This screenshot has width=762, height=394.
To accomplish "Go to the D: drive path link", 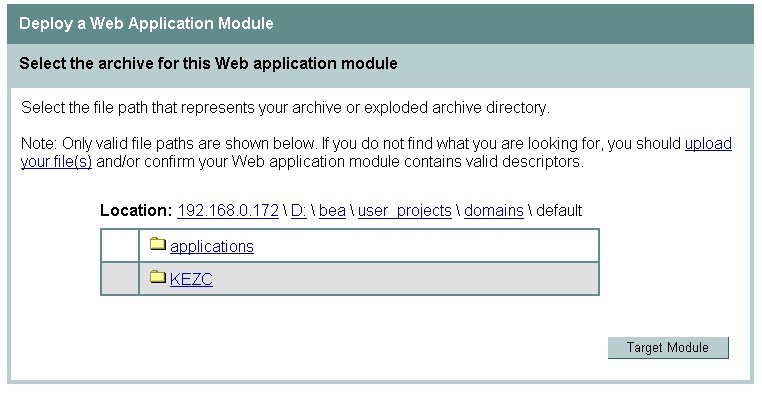I will [x=299, y=210].
